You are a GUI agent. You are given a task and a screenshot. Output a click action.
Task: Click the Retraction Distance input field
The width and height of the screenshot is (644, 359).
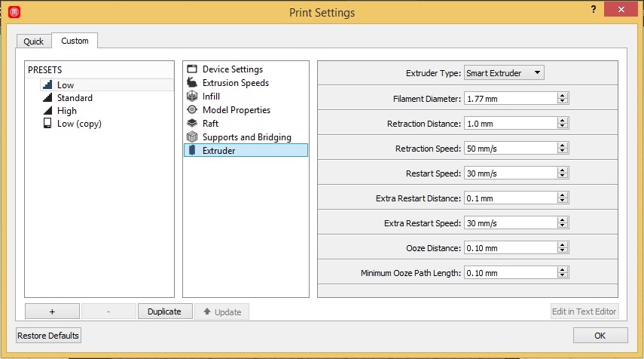(510, 123)
